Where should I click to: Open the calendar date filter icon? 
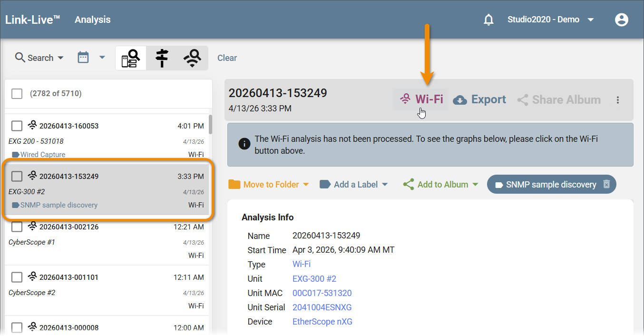coord(83,58)
